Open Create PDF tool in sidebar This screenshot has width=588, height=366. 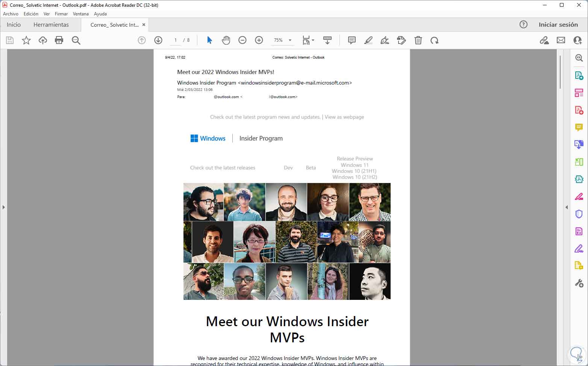coord(579,110)
